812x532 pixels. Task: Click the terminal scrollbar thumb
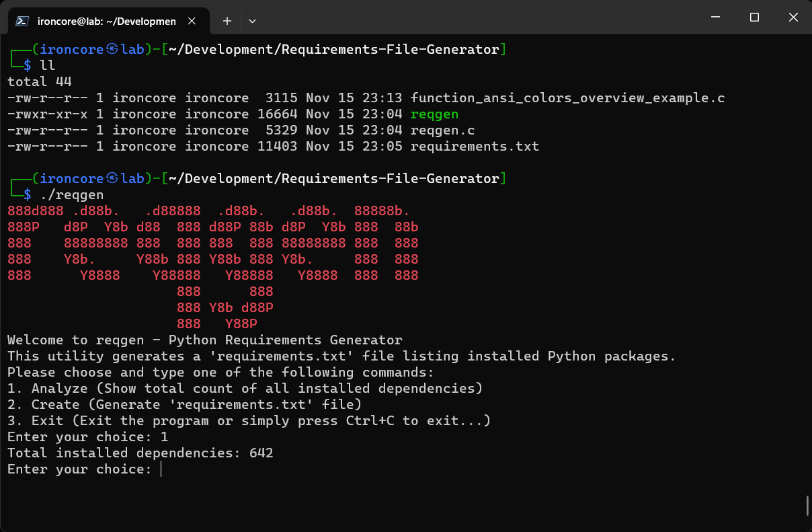tap(807, 506)
